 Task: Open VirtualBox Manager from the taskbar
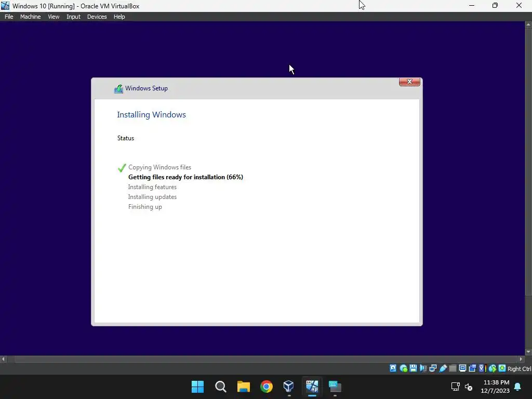pyautogui.click(x=289, y=387)
